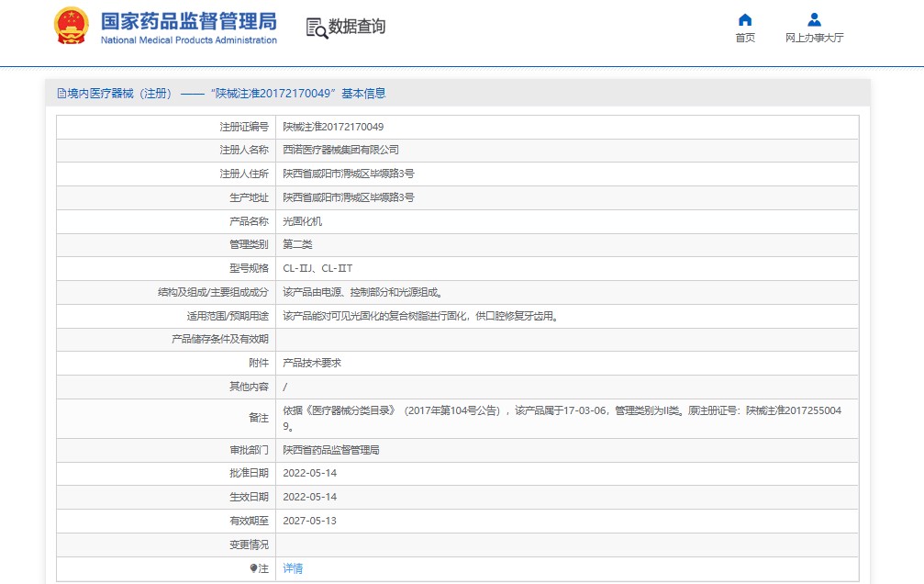The height and width of the screenshot is (584, 924).
Task: Click the 注册人住所 label
Action: pos(244,174)
